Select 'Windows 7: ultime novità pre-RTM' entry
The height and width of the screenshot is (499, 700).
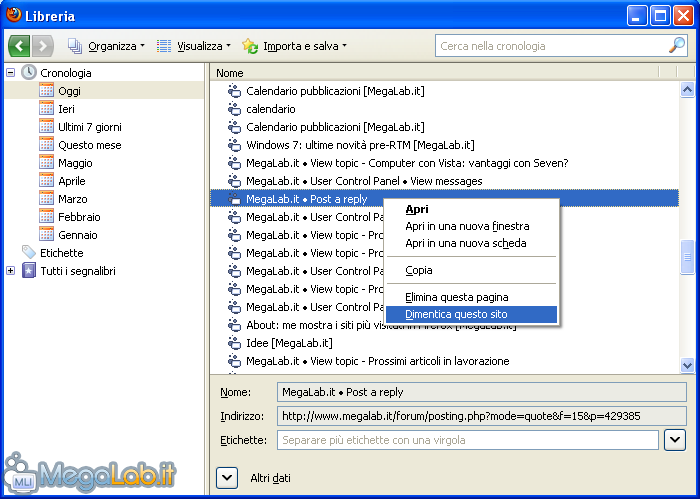point(360,145)
